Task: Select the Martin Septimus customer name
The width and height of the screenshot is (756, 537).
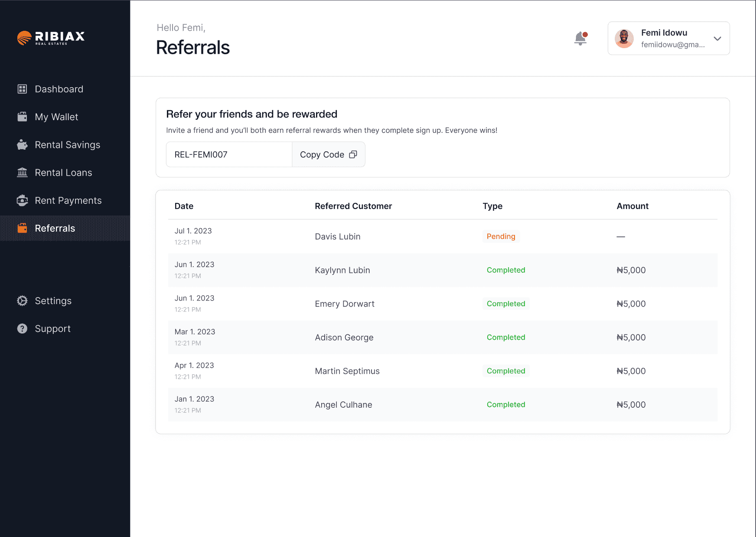Action: click(347, 371)
